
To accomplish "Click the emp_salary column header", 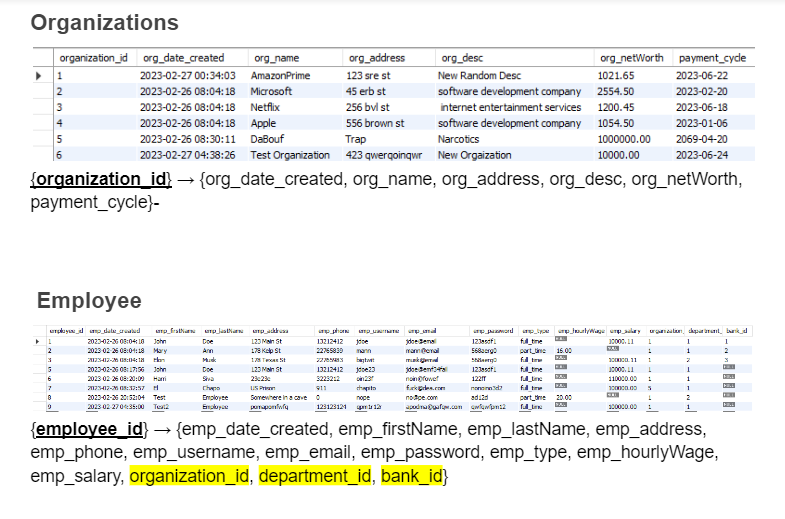I will point(625,331).
